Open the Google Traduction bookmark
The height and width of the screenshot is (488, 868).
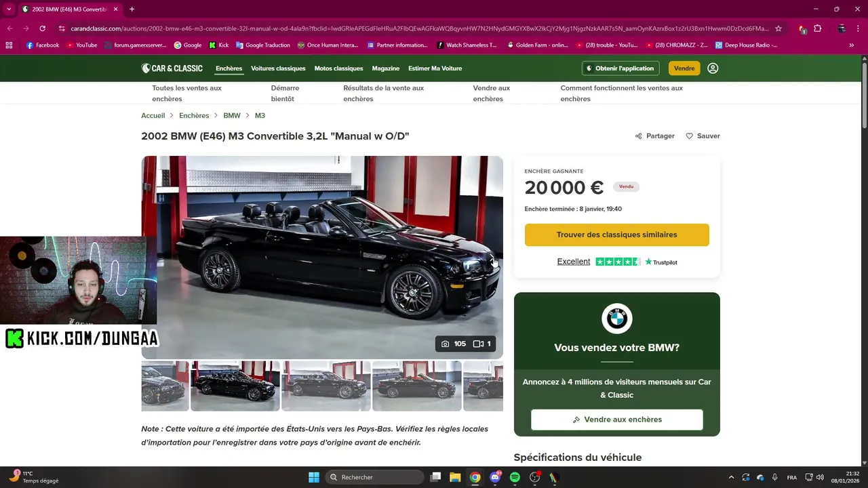[x=262, y=45]
